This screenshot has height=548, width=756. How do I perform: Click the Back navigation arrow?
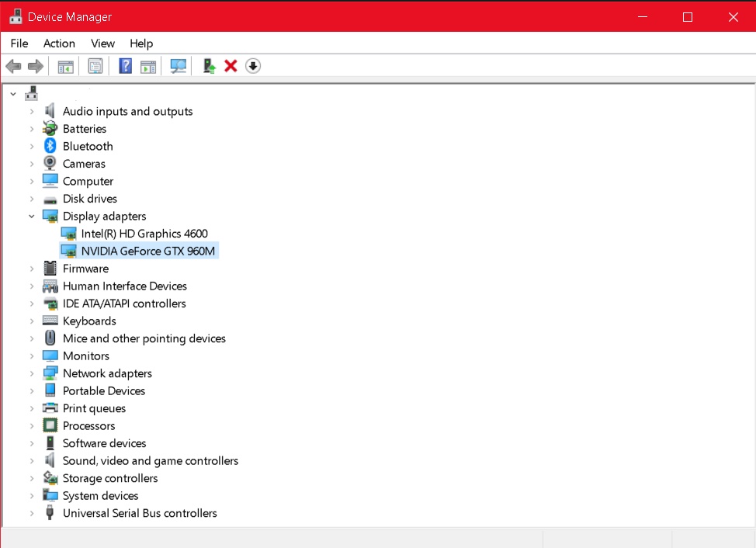point(13,66)
